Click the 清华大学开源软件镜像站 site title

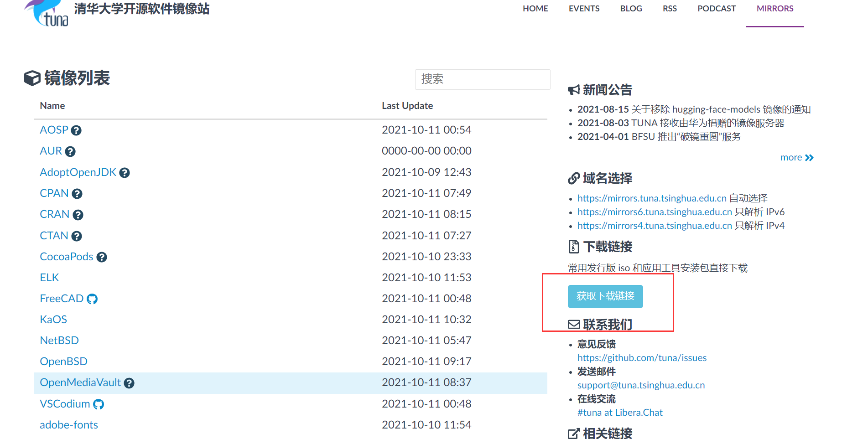[142, 9]
